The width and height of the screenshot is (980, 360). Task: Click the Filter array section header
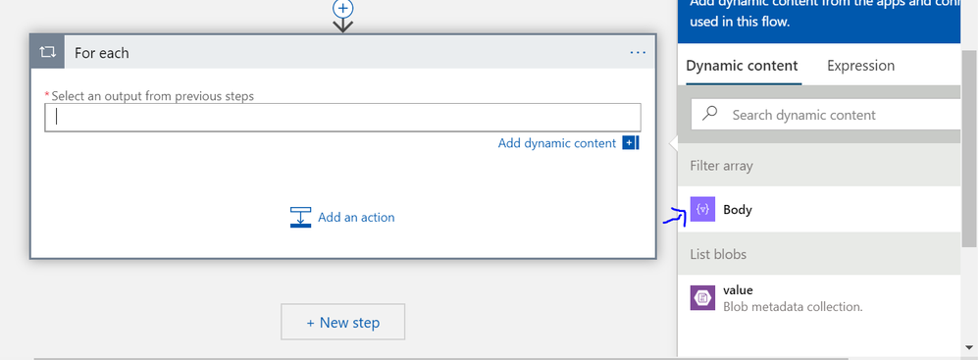[819, 166]
